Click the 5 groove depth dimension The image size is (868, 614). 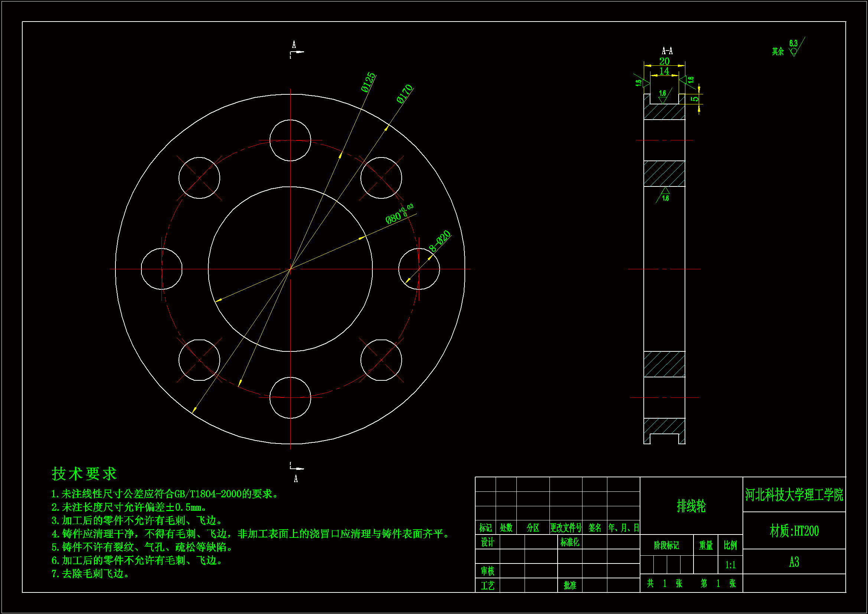click(695, 99)
